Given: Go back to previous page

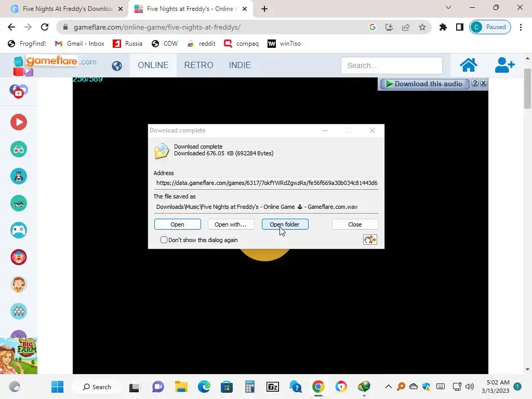Looking at the screenshot, I should point(11,27).
